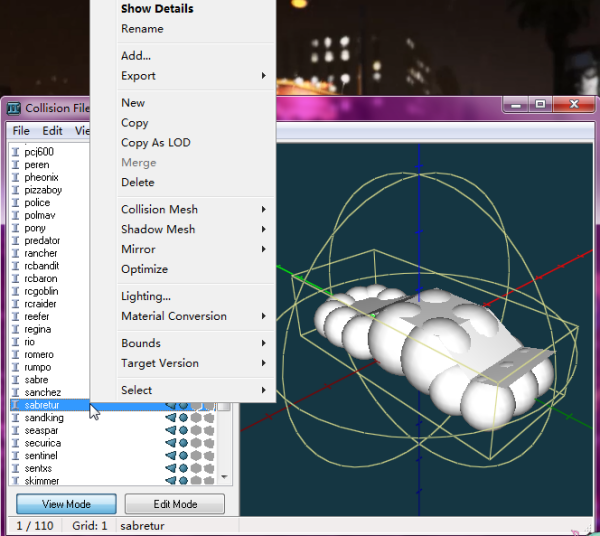The height and width of the screenshot is (536, 600).
Task: Expand the Material Conversion submenu
Action: (x=196, y=316)
